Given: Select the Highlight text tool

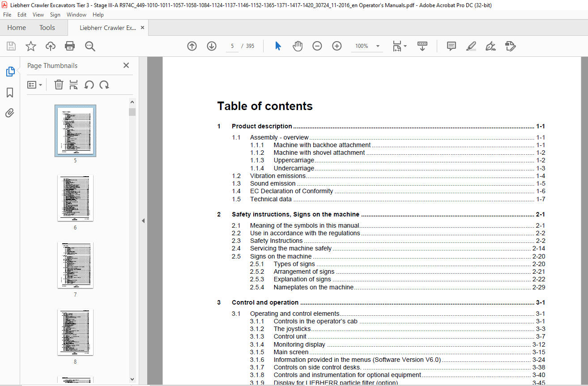Looking at the screenshot, I should pos(471,46).
